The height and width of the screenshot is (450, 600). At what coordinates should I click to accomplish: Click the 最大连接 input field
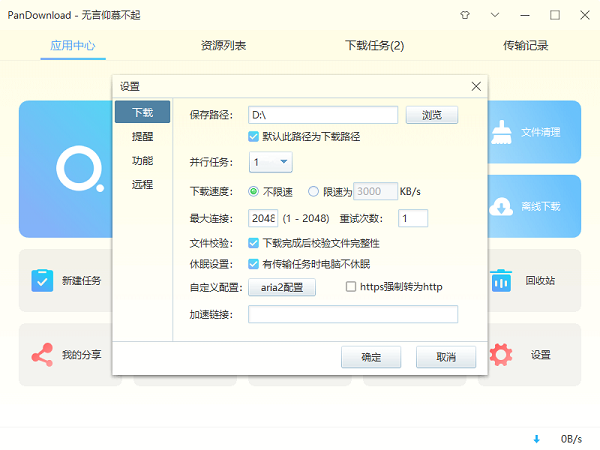263,218
